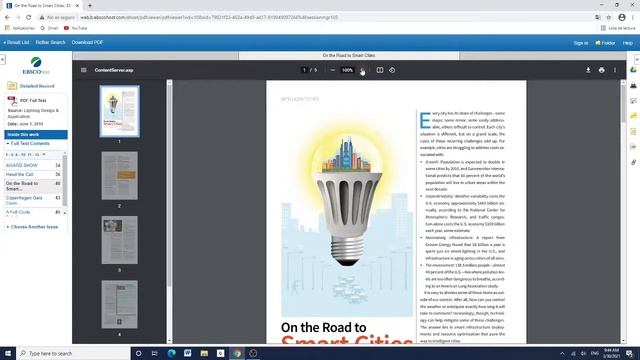Open the Folder link
The height and width of the screenshot is (360, 640).
tap(605, 43)
